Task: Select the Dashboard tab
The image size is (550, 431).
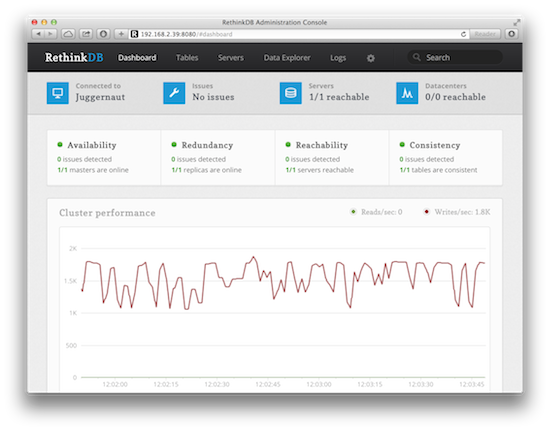Action: [137, 58]
